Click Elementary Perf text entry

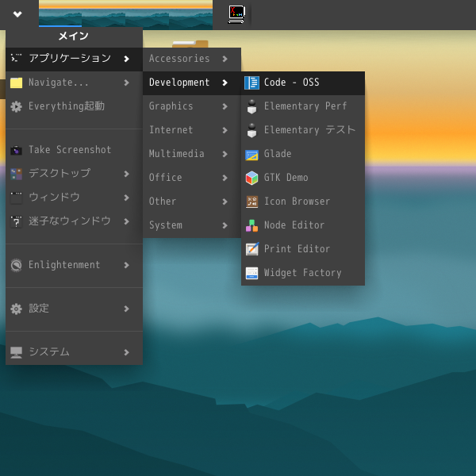click(x=305, y=106)
